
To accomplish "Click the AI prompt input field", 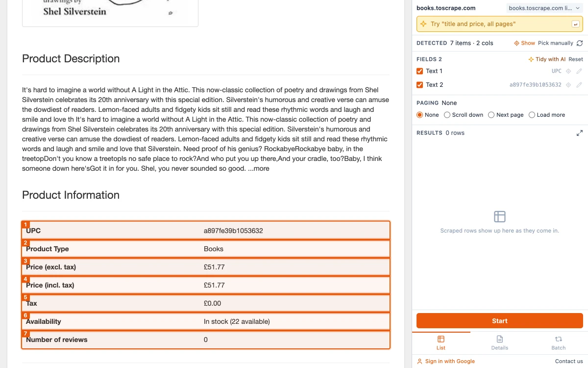I will 500,24.
